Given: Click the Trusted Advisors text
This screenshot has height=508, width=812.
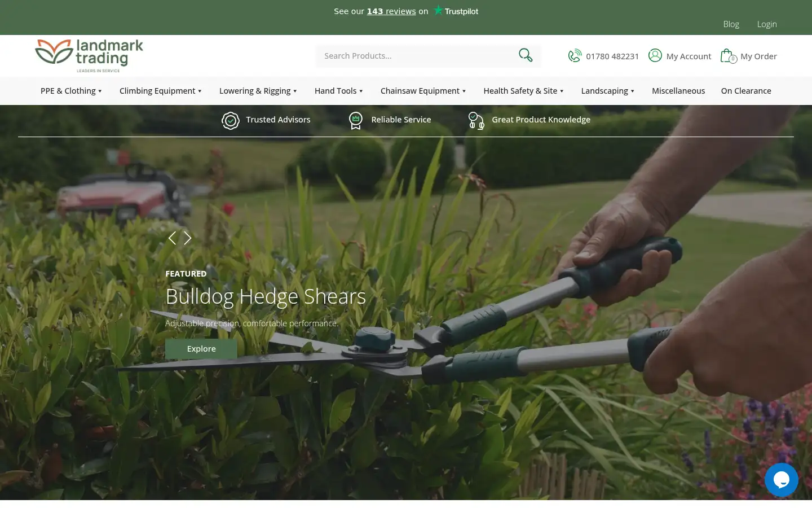Looking at the screenshot, I should (278, 120).
